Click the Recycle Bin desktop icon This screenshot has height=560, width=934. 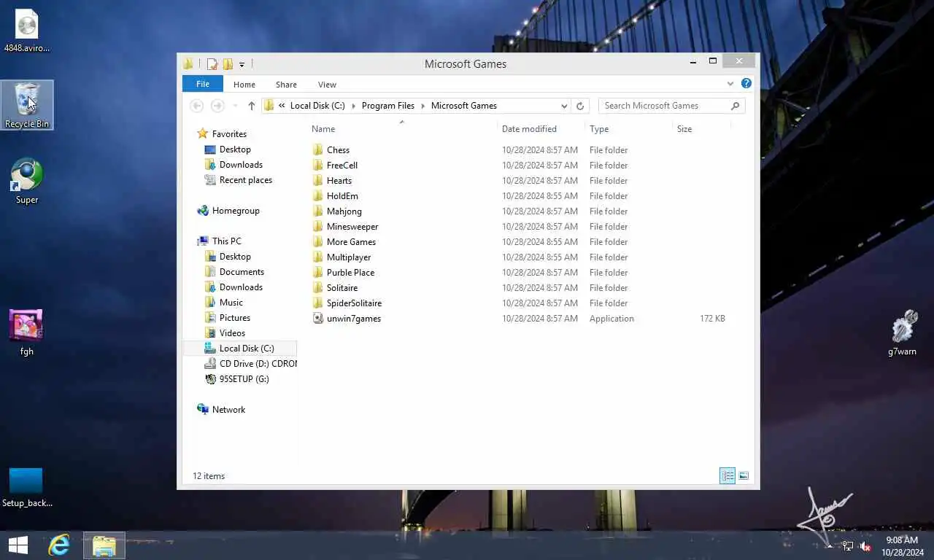pos(27,106)
